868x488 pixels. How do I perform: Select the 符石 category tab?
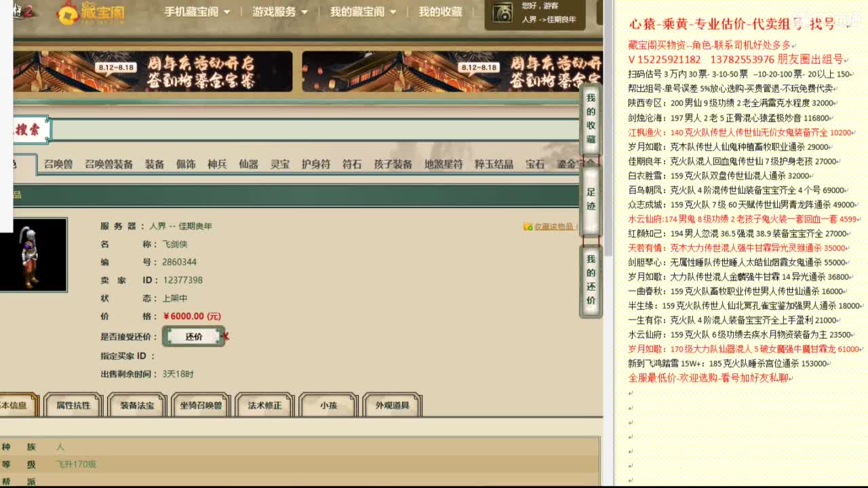[352, 164]
